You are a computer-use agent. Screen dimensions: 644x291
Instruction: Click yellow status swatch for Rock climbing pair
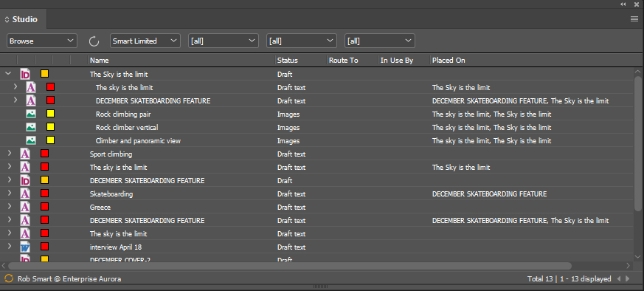(x=50, y=114)
